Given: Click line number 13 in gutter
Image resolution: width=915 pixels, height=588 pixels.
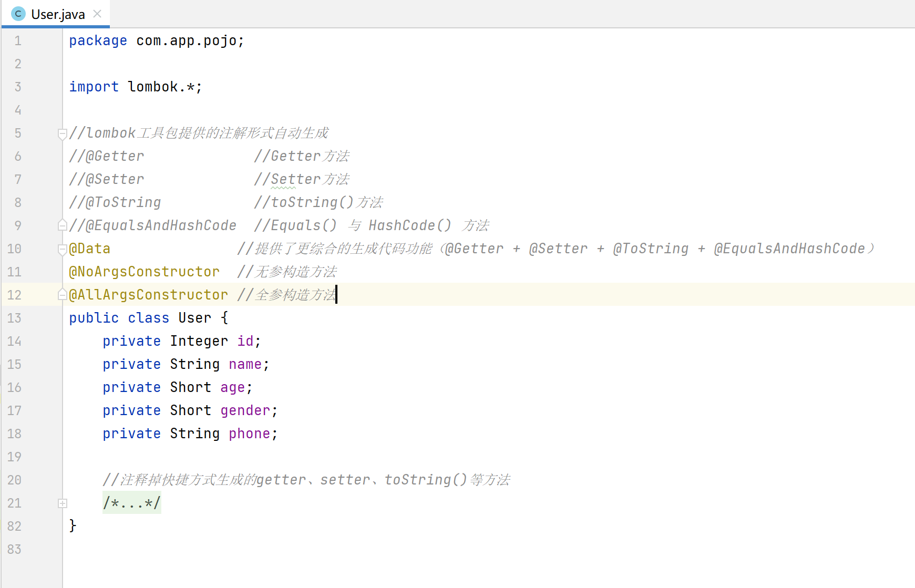Looking at the screenshot, I should (14, 318).
